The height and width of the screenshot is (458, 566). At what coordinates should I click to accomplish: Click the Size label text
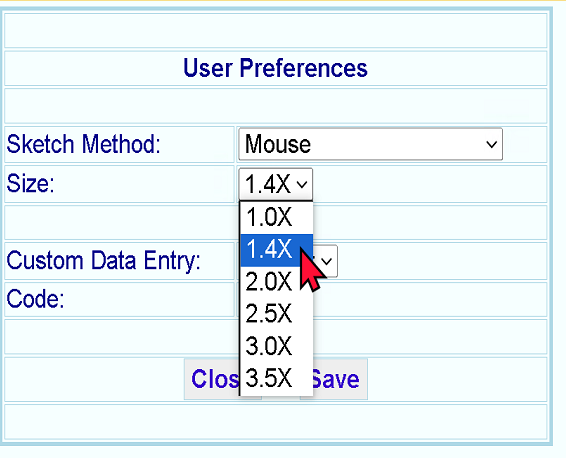tap(30, 183)
